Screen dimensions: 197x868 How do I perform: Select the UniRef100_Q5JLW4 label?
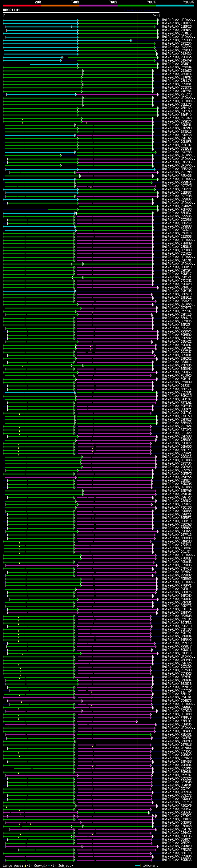(x=177, y=494)
